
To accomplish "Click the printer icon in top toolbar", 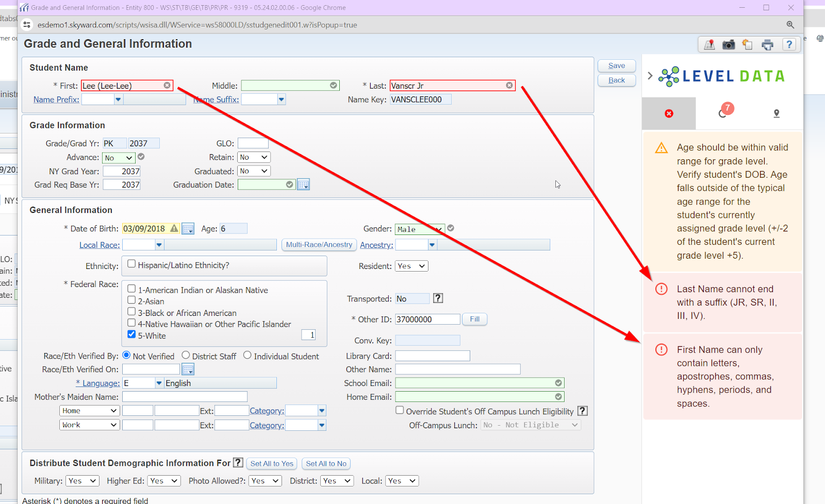I will (767, 45).
